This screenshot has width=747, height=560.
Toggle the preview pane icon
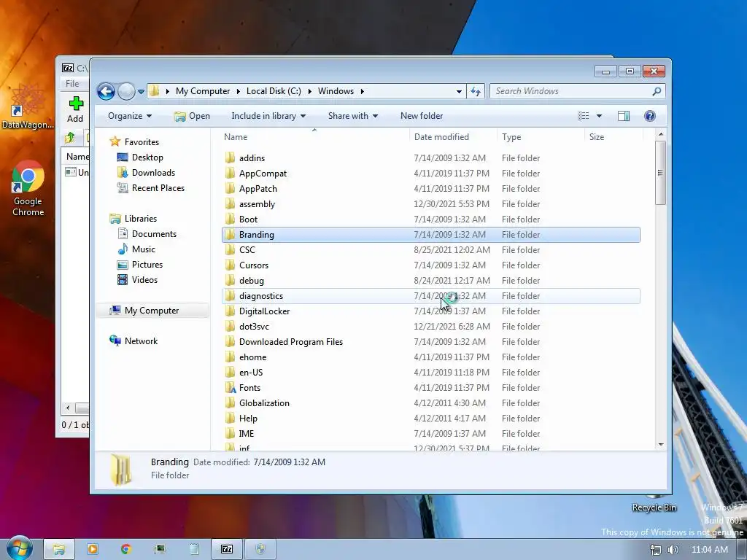click(624, 116)
